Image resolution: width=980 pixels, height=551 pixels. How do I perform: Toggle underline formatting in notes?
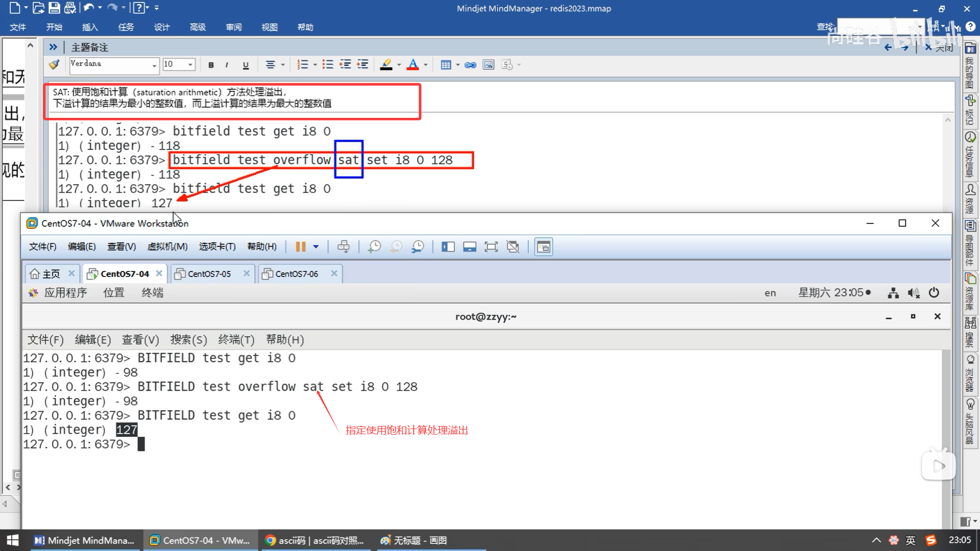pos(246,65)
